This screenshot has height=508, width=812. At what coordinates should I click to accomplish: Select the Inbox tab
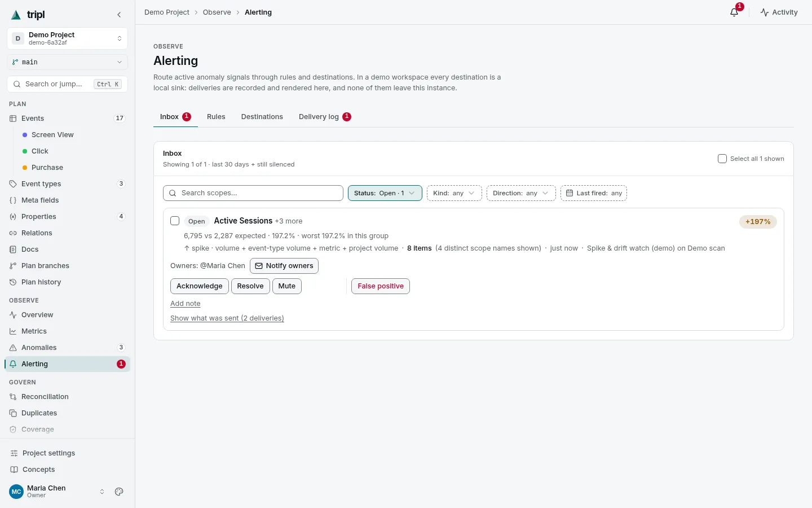(175, 117)
